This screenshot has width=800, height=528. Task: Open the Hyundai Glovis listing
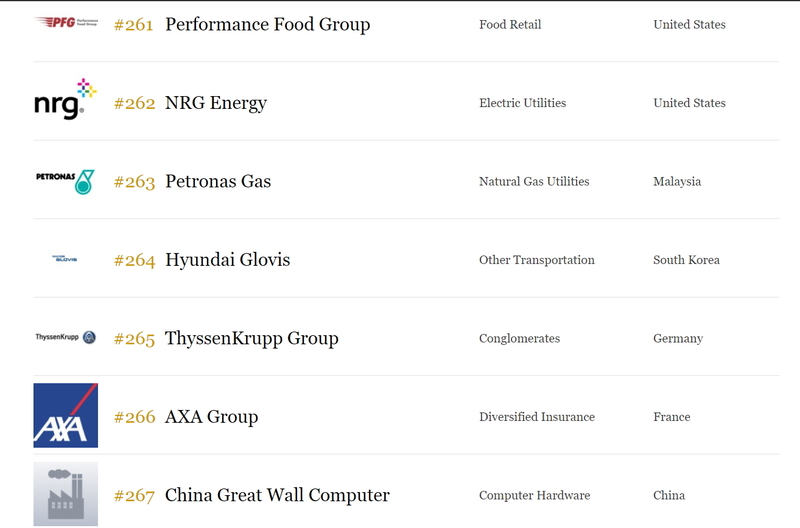tap(227, 260)
